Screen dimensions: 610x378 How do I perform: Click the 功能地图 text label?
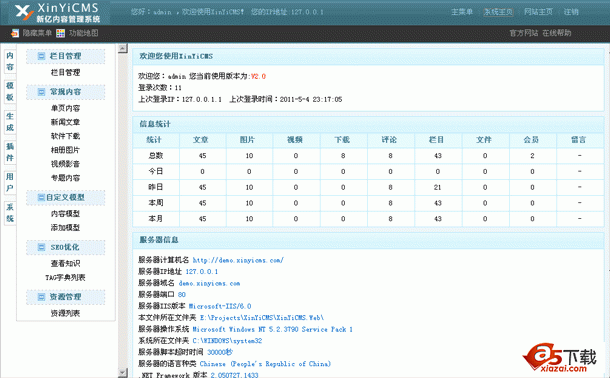[83, 33]
